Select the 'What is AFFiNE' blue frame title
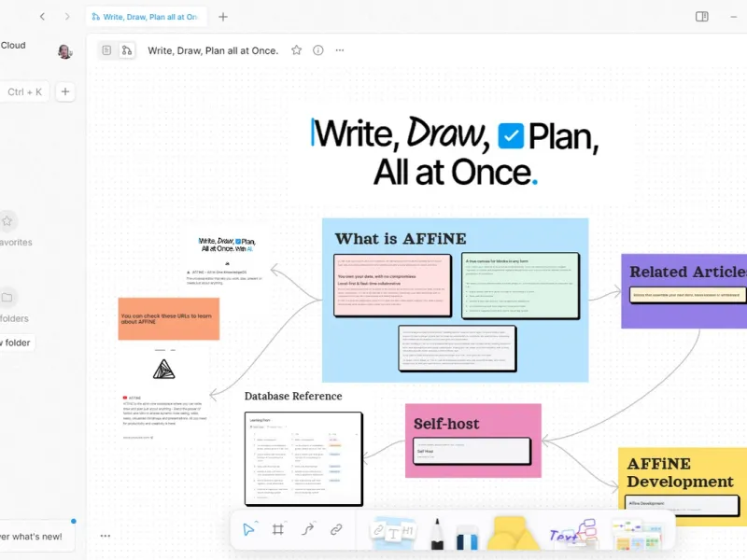The width and height of the screenshot is (747, 560). [401, 239]
